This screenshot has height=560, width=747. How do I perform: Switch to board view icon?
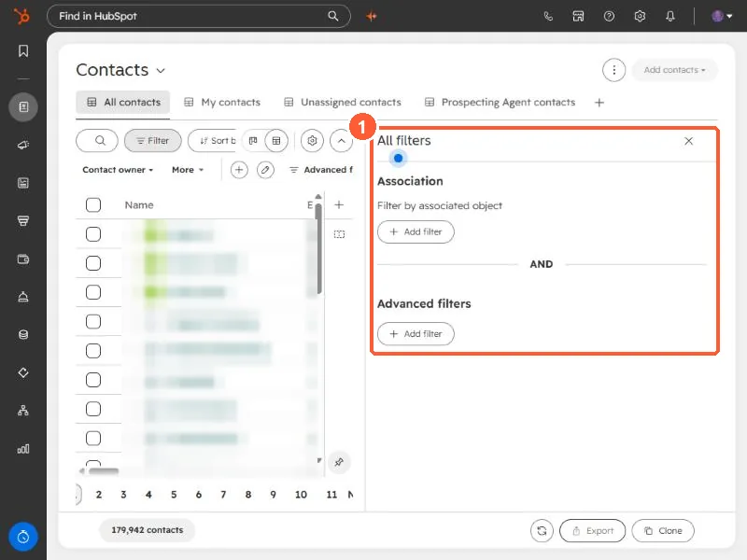coord(253,141)
